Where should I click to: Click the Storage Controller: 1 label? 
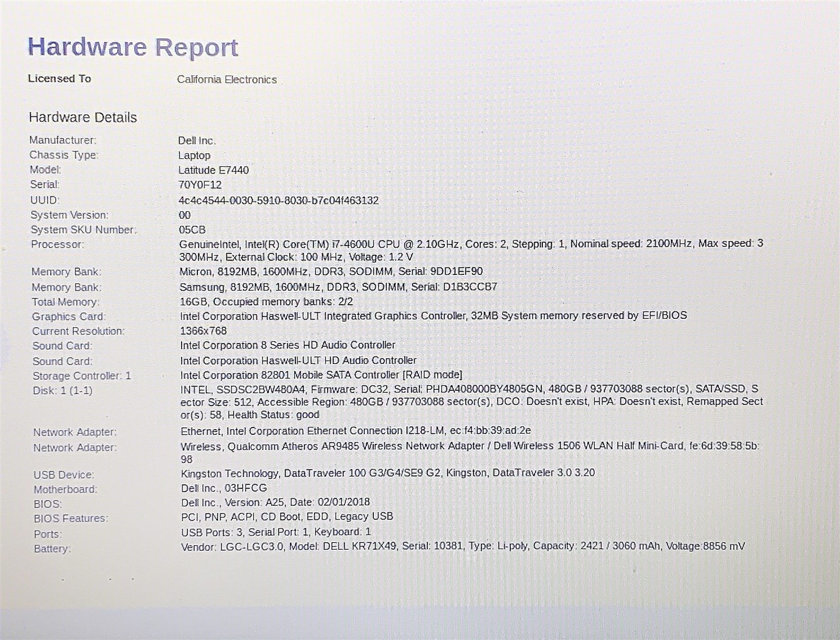(82, 376)
